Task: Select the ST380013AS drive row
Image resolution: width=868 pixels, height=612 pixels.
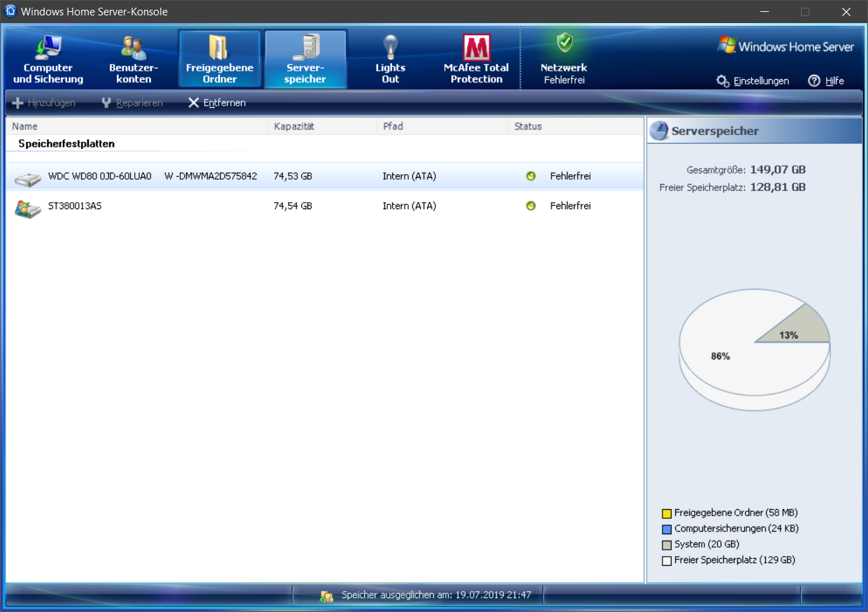Action: pos(324,206)
